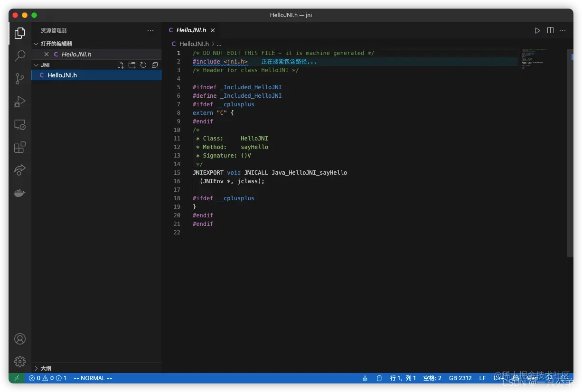
Task: Collapse all folders in JNI explorer
Action: 155,65
